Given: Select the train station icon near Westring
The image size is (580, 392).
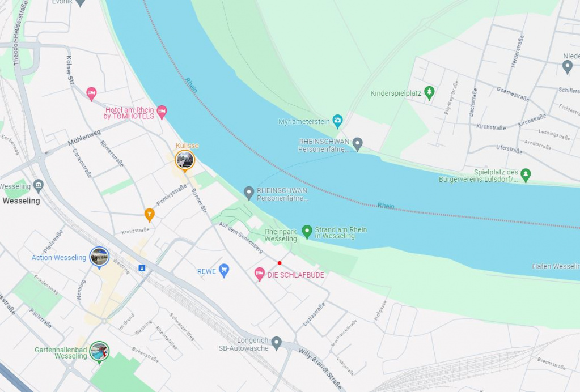Looking at the screenshot, I should point(142,268).
